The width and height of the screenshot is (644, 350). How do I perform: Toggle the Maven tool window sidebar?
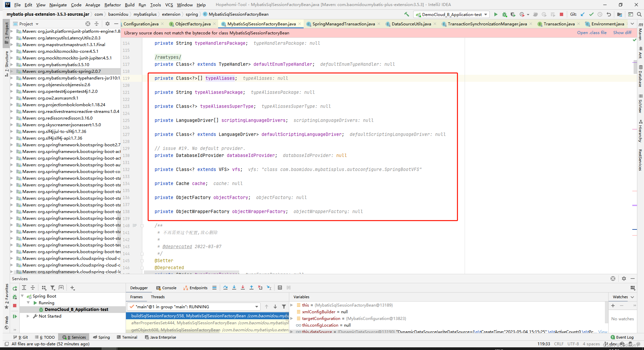tap(640, 32)
